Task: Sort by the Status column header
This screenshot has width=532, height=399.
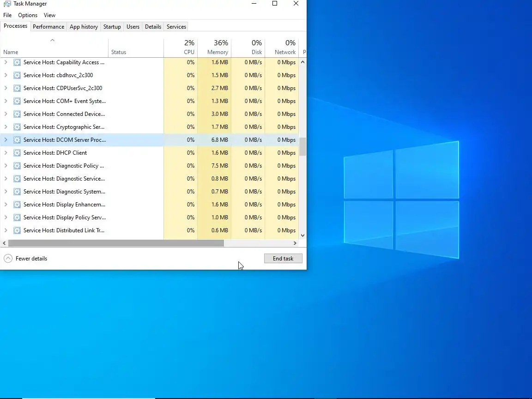Action: 136,48
